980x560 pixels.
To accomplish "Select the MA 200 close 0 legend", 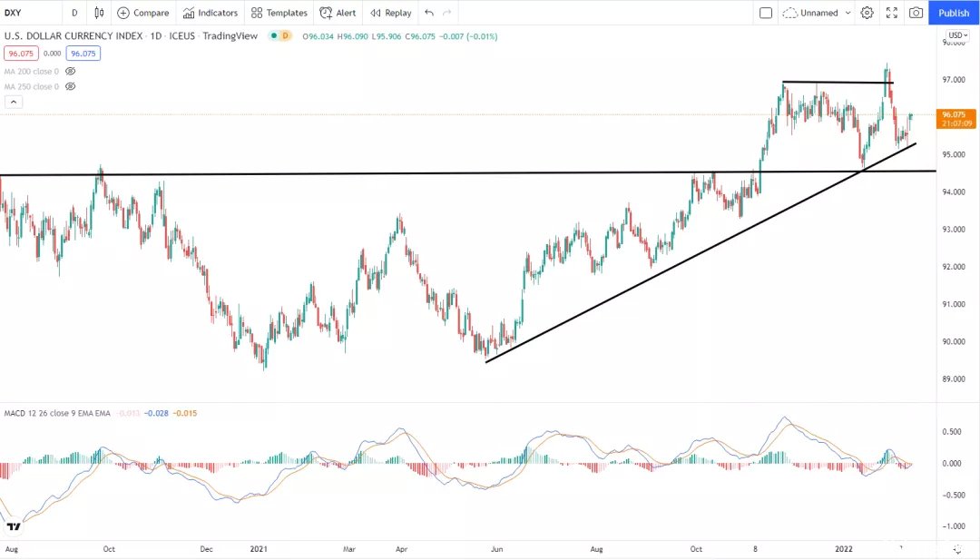I will tap(31, 72).
